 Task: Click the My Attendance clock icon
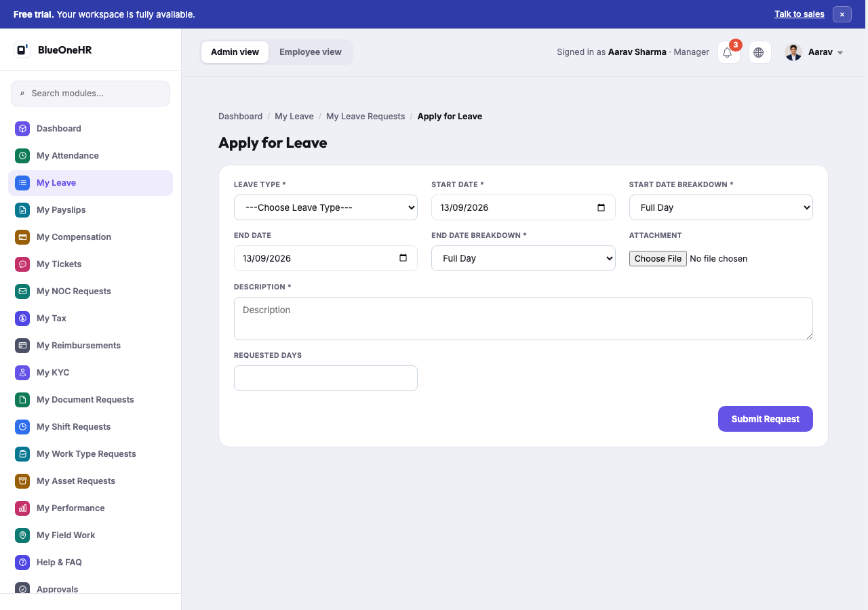coord(22,156)
